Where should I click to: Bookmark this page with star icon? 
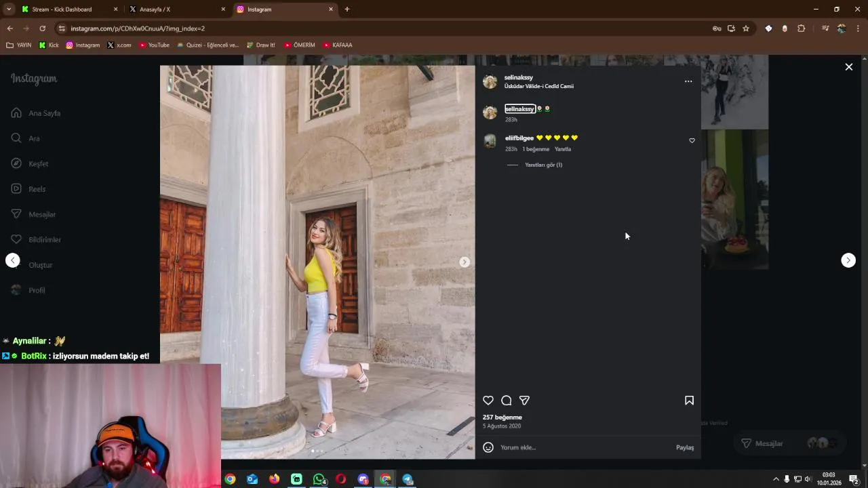[746, 28]
